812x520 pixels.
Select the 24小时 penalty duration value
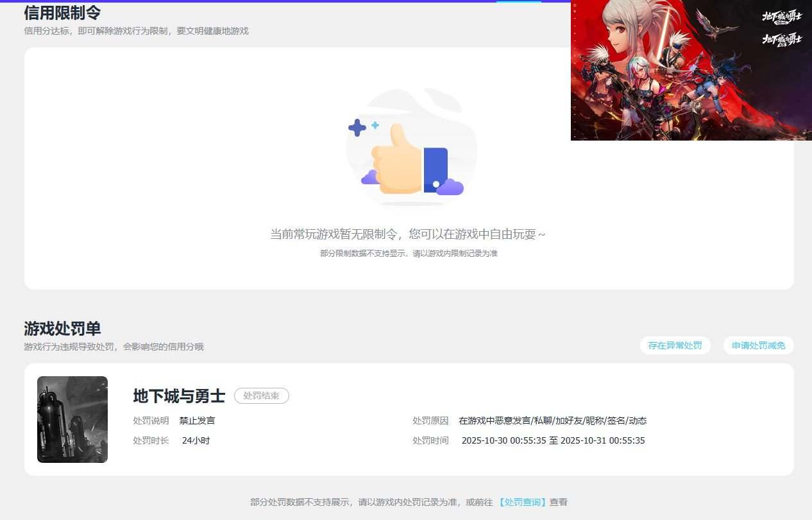click(196, 440)
